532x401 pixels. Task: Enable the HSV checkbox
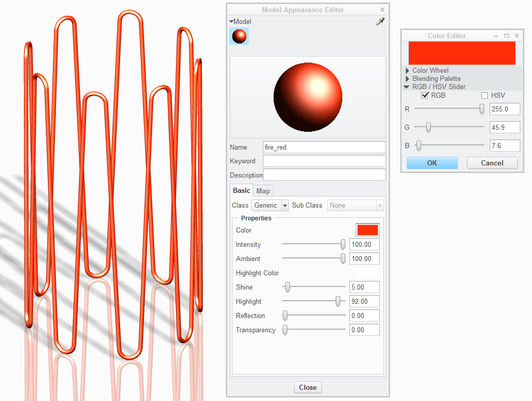tap(485, 95)
